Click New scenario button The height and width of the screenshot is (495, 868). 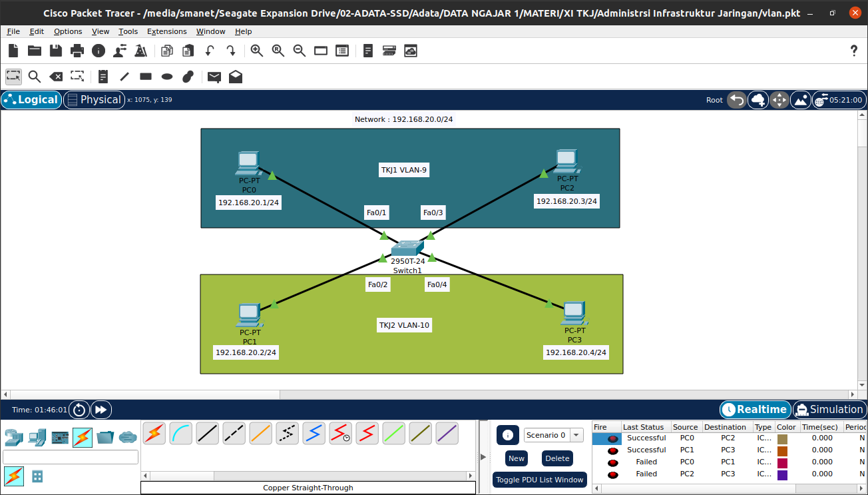517,458
